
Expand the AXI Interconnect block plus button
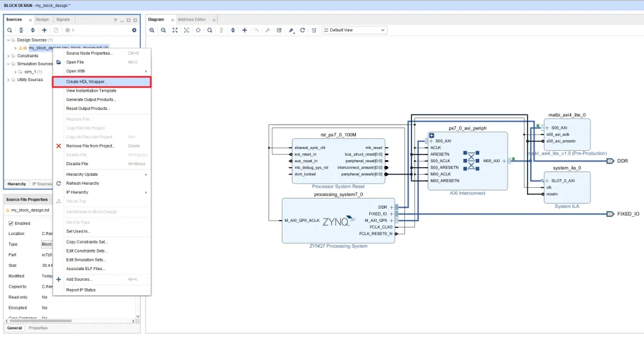pyautogui.click(x=432, y=135)
